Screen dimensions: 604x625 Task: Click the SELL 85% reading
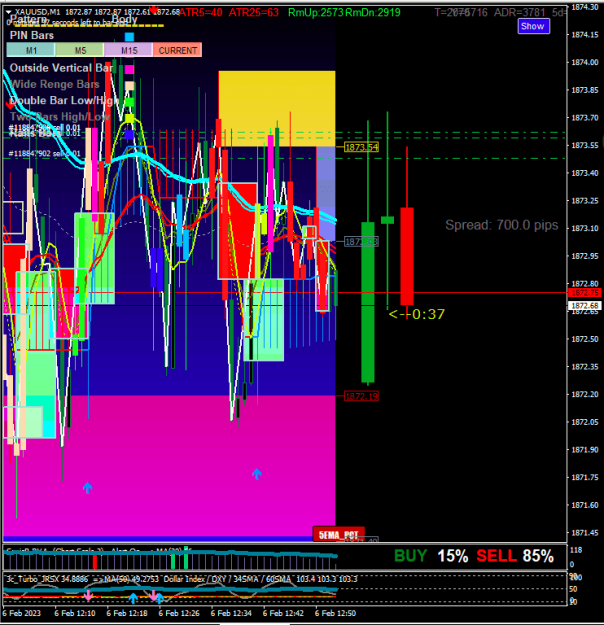pos(515,556)
